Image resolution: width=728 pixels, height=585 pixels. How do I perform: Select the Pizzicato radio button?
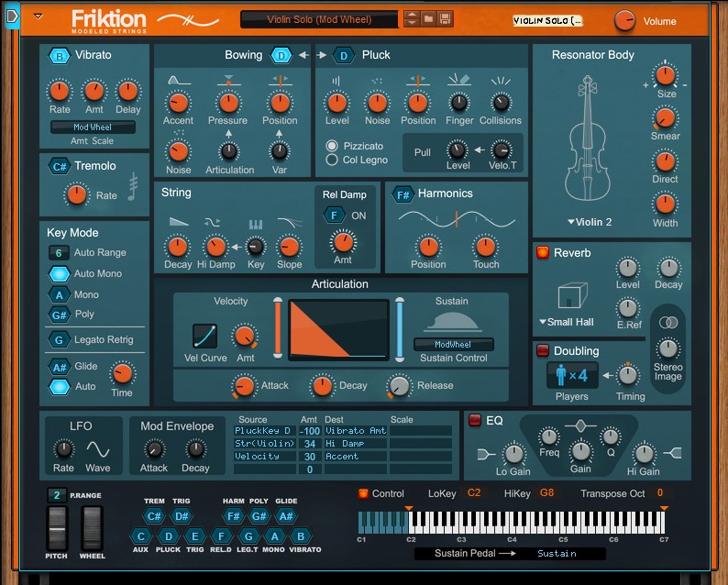(x=332, y=146)
